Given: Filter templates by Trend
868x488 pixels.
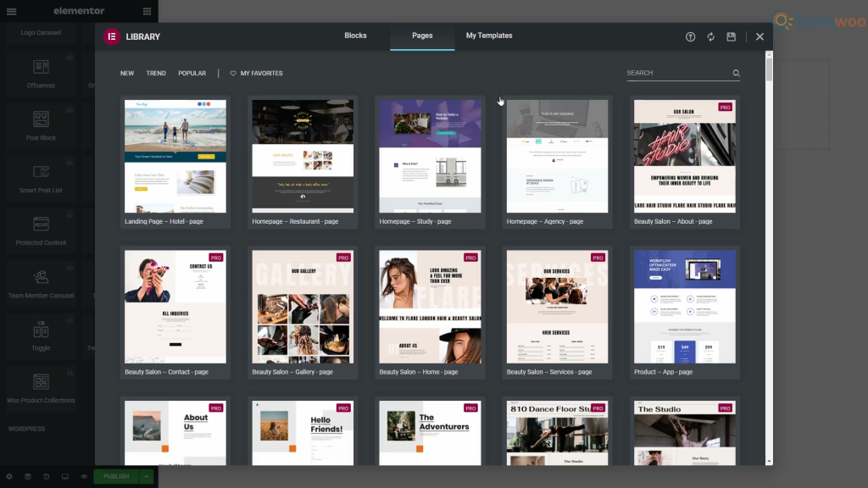Looking at the screenshot, I should click(x=156, y=73).
